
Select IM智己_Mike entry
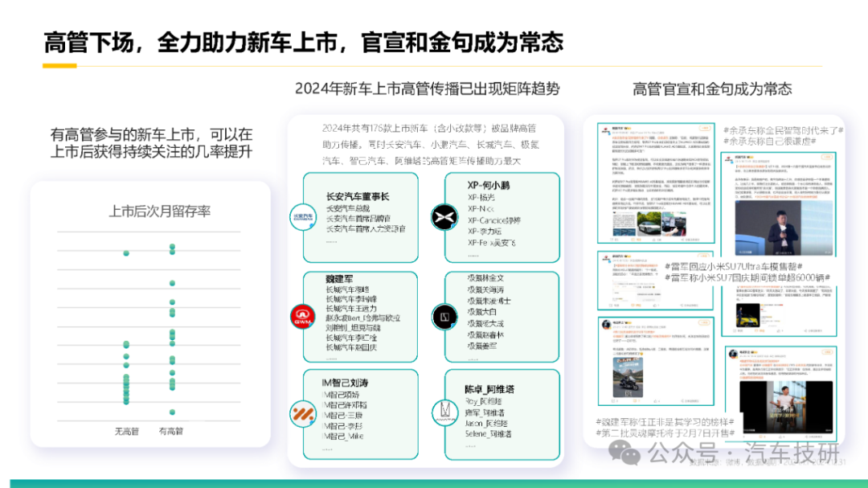point(342,437)
